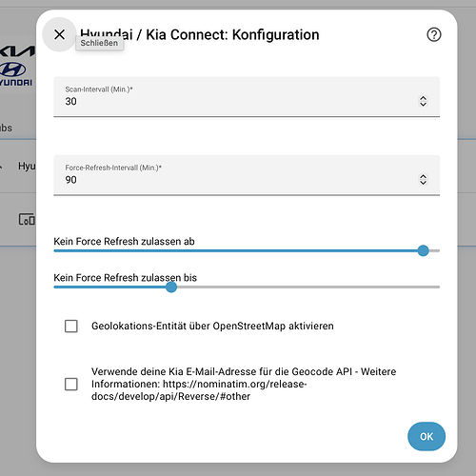The height and width of the screenshot is (476, 476).
Task: Close the configuration dialog with the X
Action: tap(59, 34)
